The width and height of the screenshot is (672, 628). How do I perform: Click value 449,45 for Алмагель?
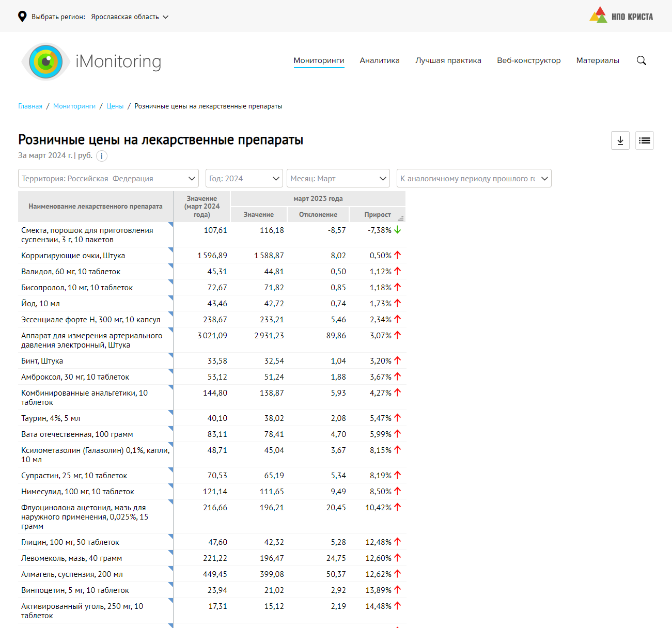point(215,574)
